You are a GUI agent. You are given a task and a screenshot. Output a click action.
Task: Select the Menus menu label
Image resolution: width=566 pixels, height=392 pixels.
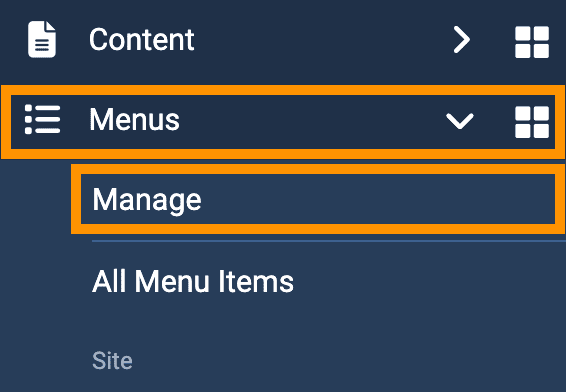[134, 120]
